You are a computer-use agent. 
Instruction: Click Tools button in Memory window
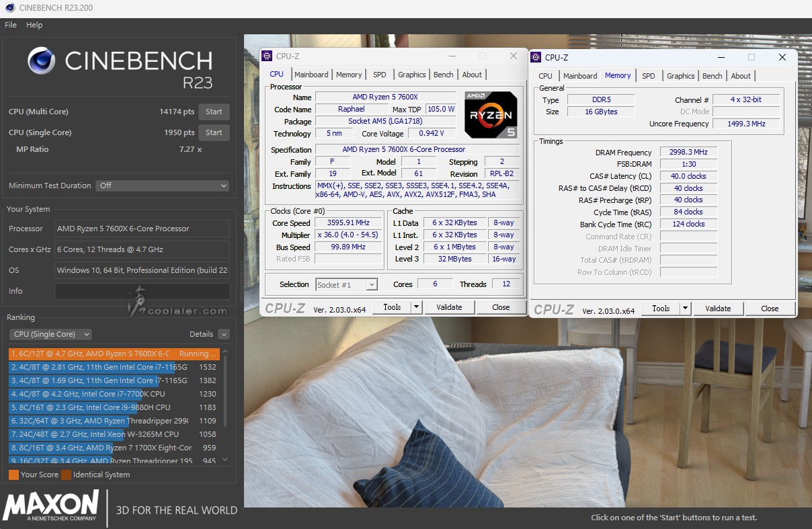[661, 309]
